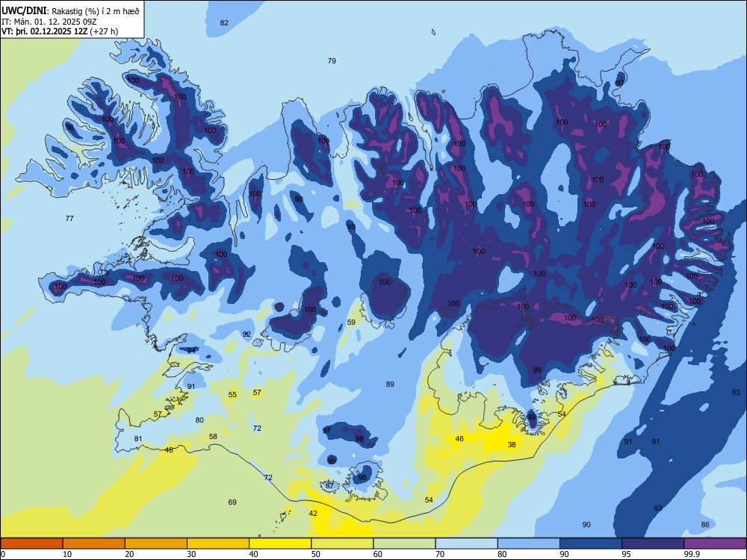
Task: Click the humidity value '94' on the map
Action: (191, 350)
